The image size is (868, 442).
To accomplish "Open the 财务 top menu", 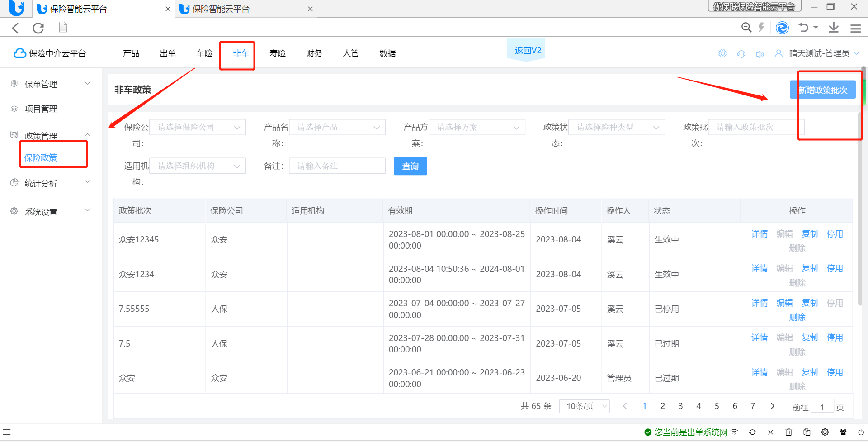I will point(314,53).
